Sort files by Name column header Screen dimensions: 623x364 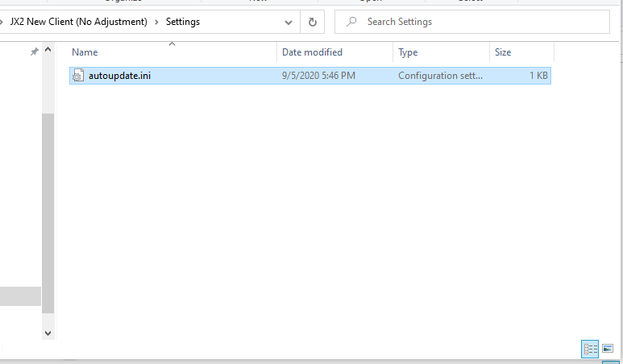tap(85, 52)
